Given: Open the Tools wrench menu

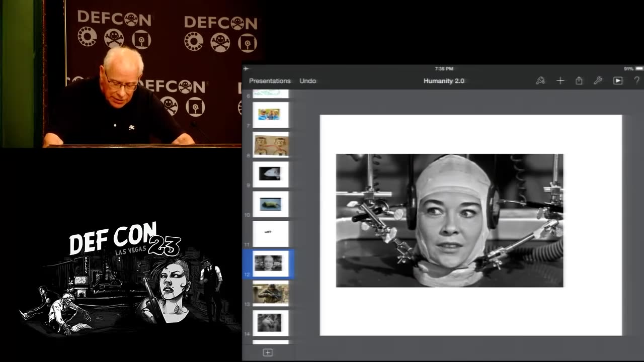Looking at the screenshot, I should tap(598, 80).
